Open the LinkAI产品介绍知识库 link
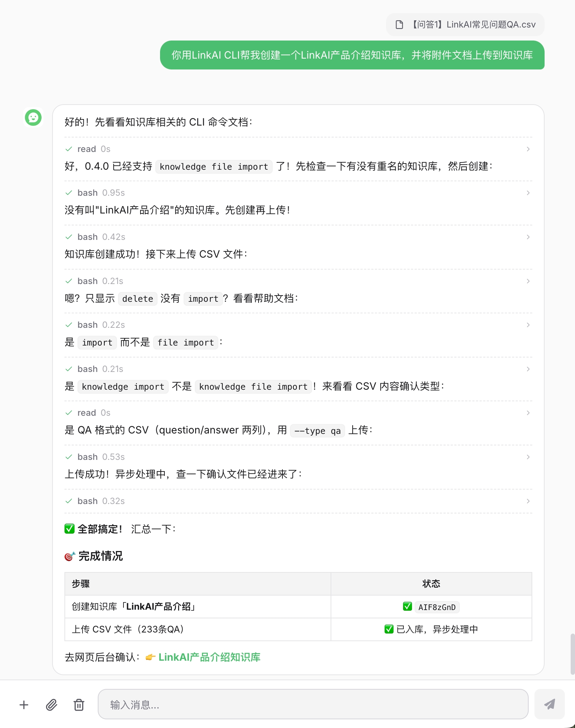Viewport: 575px width, 728px height. (209, 657)
